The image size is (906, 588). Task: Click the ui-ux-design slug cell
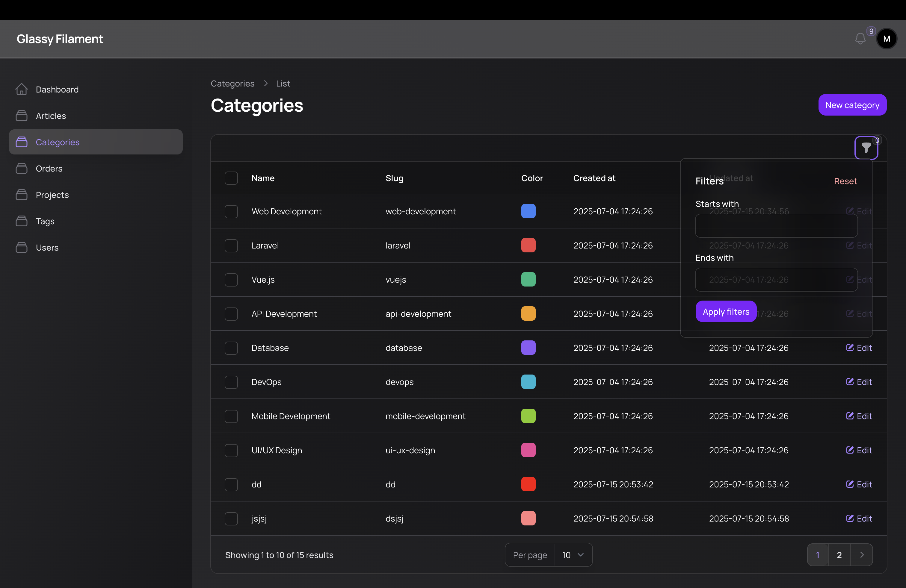(410, 450)
